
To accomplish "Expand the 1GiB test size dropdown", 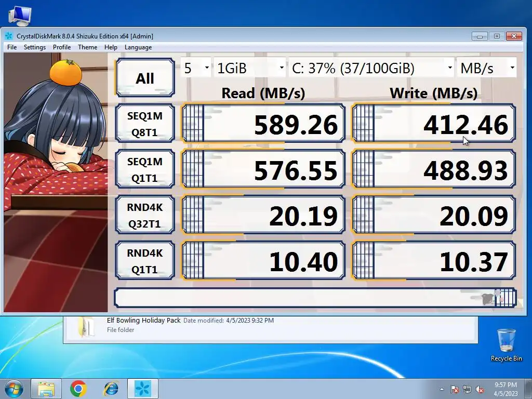I will pos(250,68).
